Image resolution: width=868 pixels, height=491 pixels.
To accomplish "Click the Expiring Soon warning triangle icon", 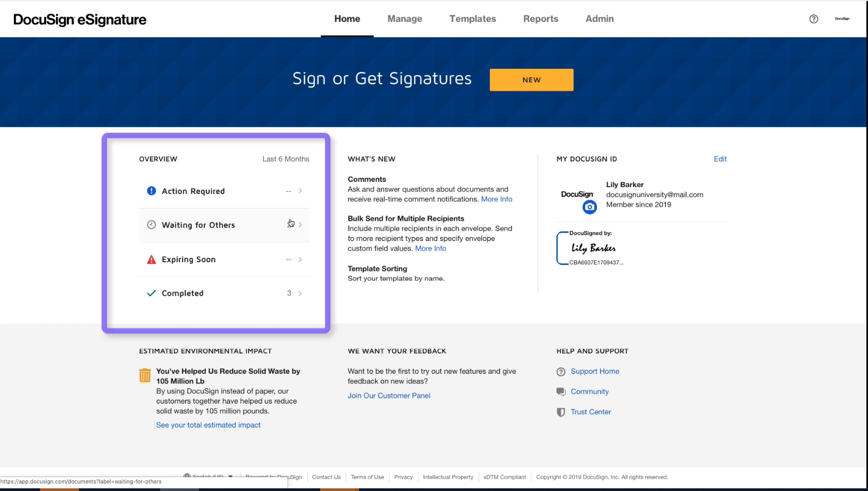I will click(x=152, y=260).
